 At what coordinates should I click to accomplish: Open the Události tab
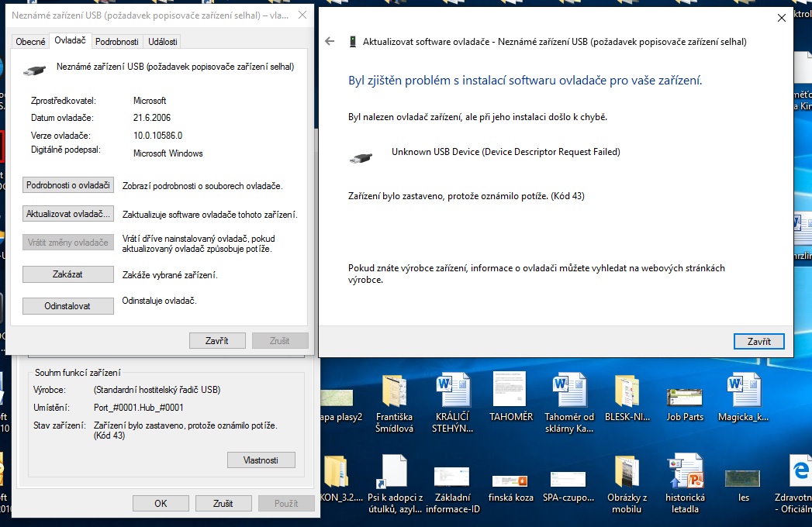163,41
